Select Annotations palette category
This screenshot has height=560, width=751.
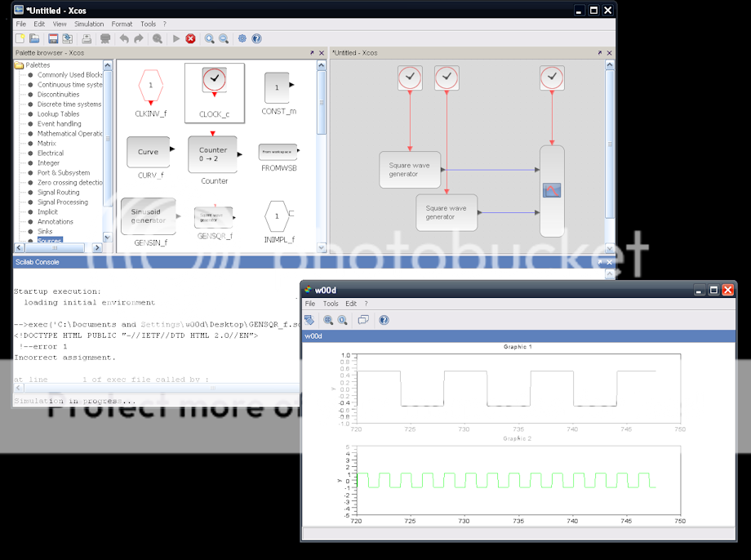click(x=56, y=222)
